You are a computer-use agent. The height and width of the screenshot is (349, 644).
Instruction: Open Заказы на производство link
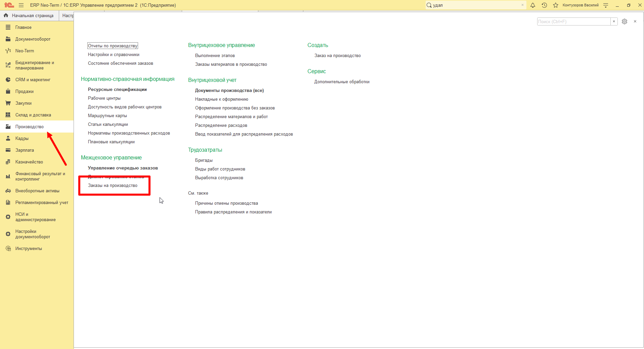point(113,186)
